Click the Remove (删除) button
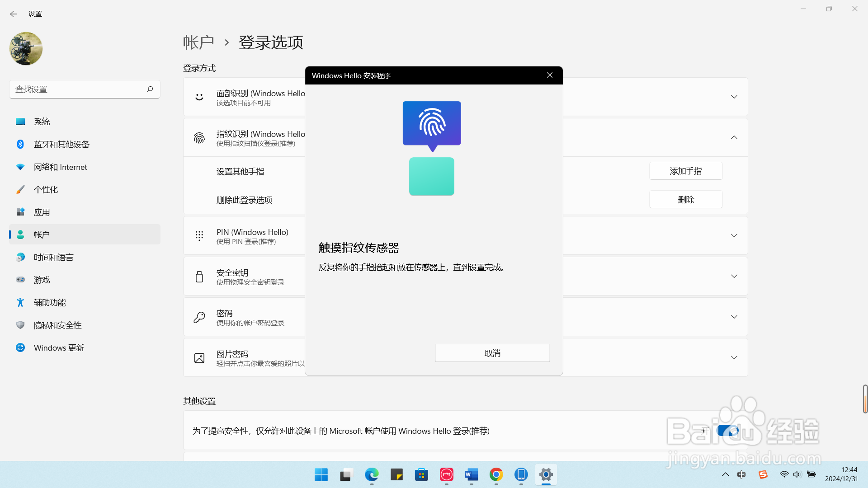 coord(686,200)
